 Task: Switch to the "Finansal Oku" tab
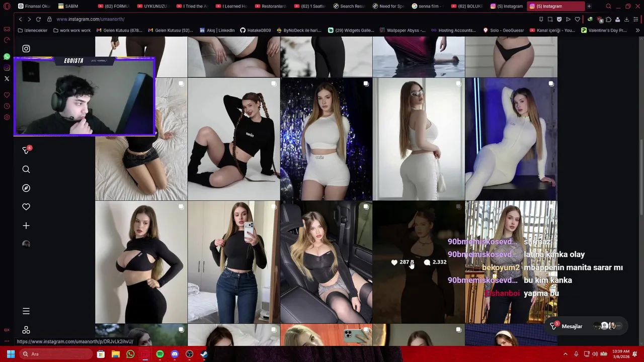tap(34, 6)
